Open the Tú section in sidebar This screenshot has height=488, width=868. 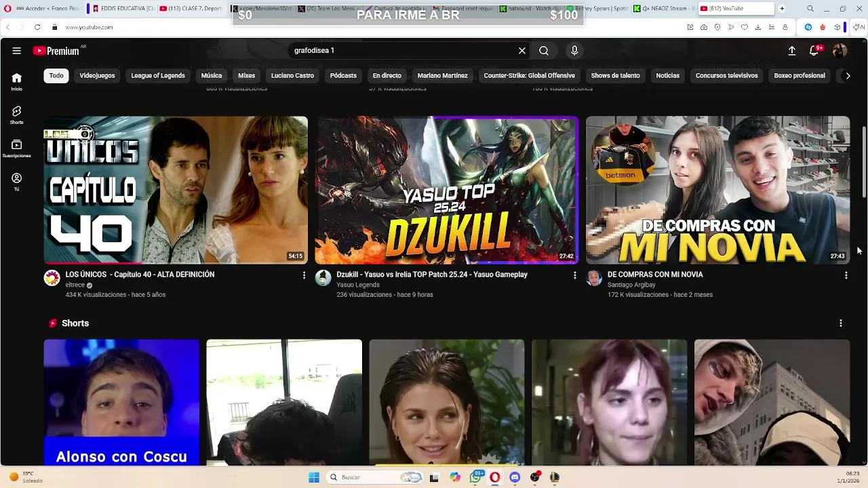(16, 182)
